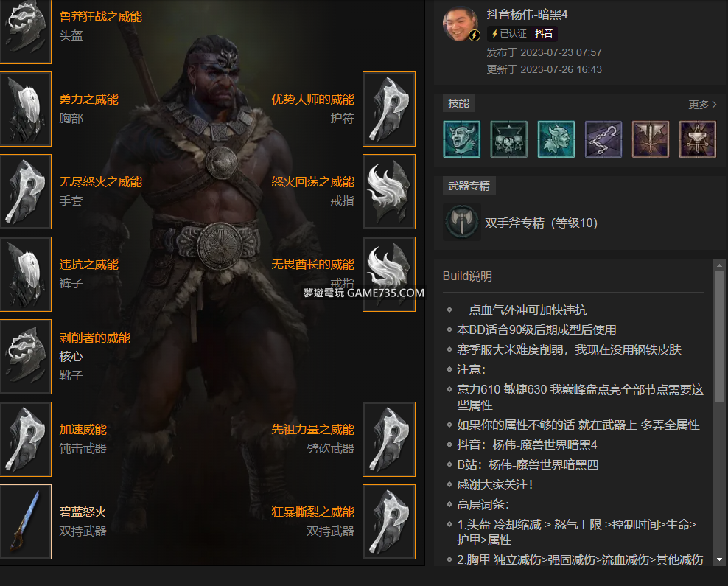Click the 抖音 platform badge
This screenshot has height=586, width=728.
544,33
